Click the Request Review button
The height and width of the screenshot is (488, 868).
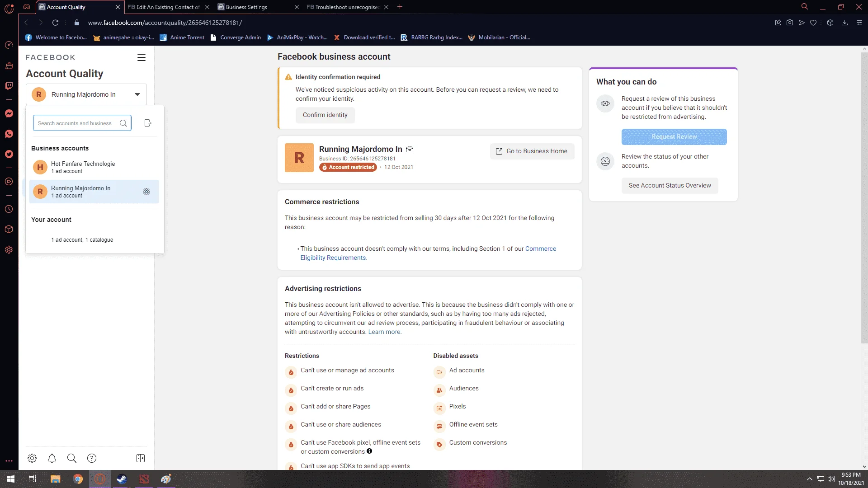click(x=674, y=137)
